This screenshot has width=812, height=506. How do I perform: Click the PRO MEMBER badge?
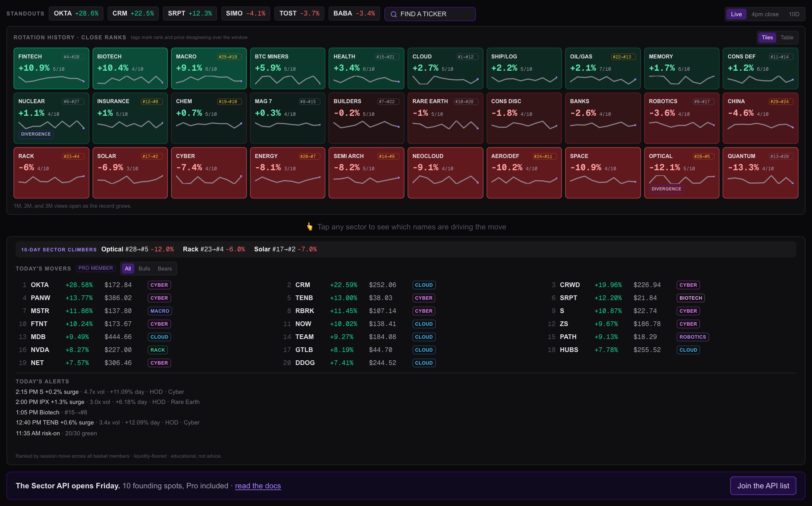(x=96, y=268)
